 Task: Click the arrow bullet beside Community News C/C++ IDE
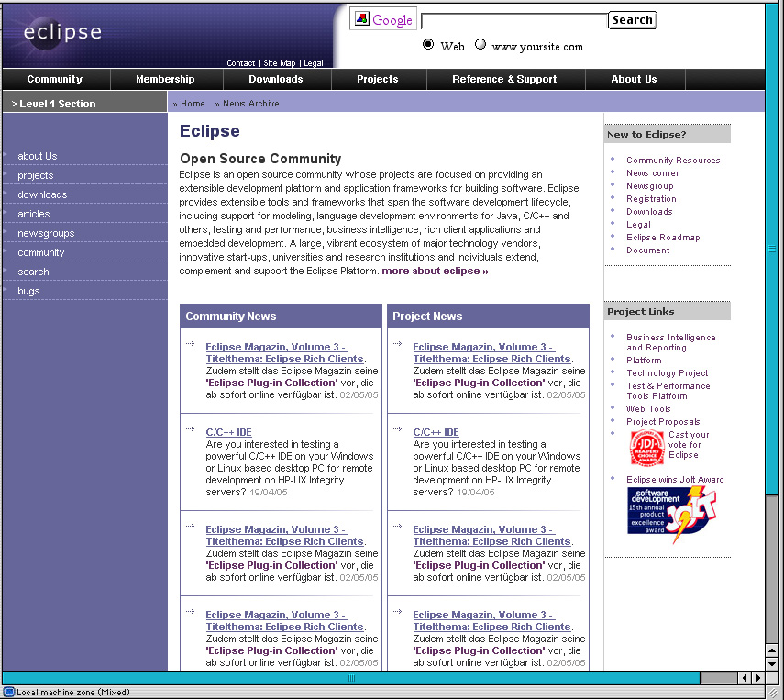[x=191, y=428]
